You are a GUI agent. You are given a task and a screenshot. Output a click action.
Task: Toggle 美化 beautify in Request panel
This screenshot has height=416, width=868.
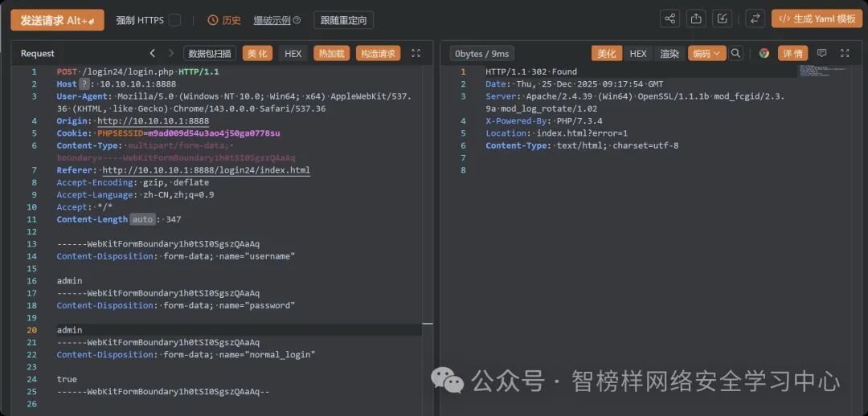[x=257, y=53]
